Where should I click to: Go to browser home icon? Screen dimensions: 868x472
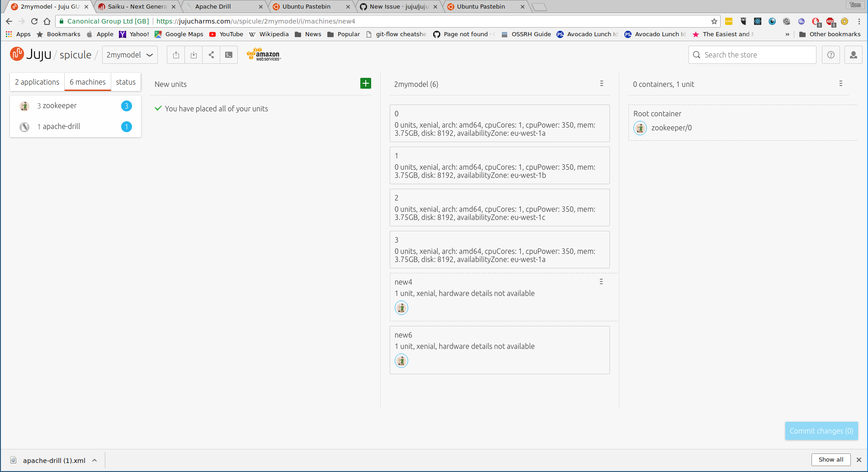point(47,21)
